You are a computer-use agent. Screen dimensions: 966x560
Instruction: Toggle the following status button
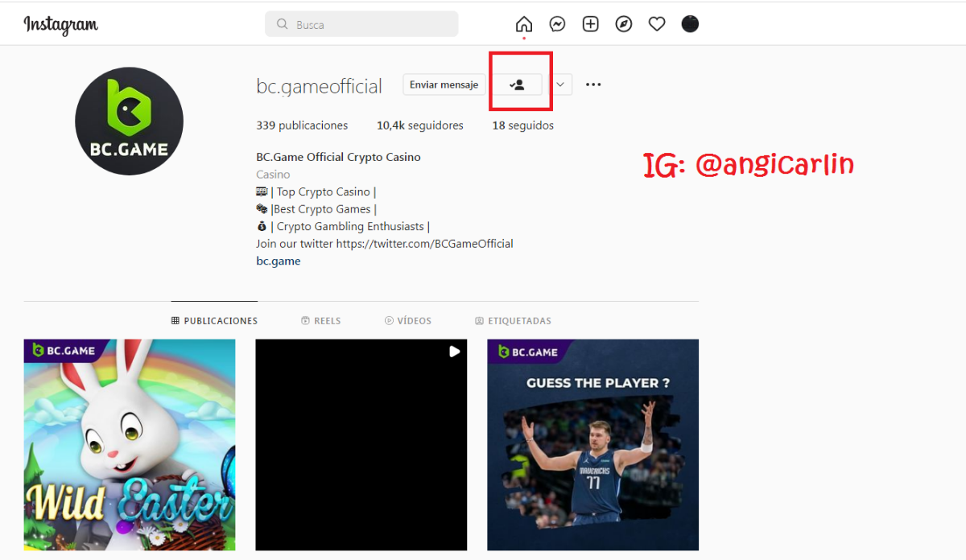(518, 84)
